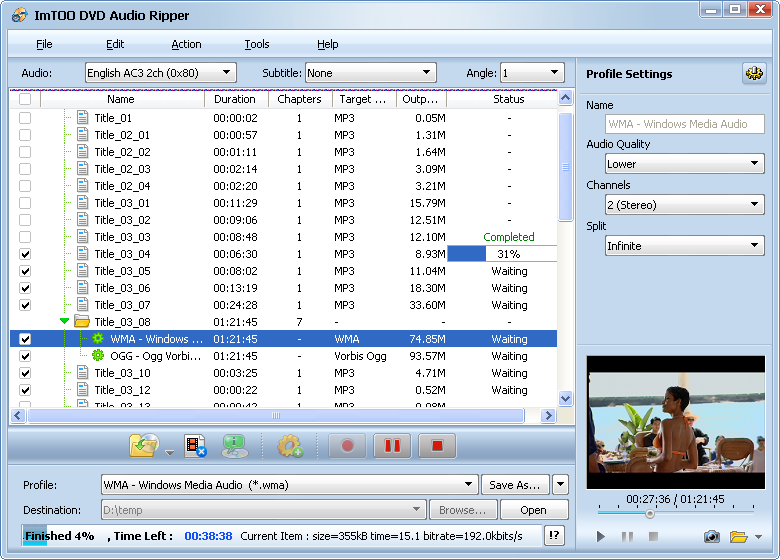Open the dropdown arrow beside Open DVD icon
The image size is (780, 560).
[170, 453]
